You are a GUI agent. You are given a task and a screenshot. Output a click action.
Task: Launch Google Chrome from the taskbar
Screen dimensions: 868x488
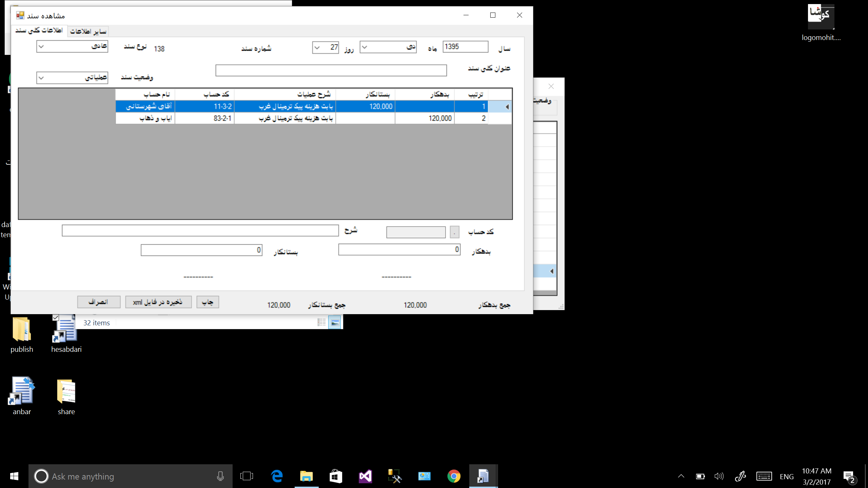[454, 476]
